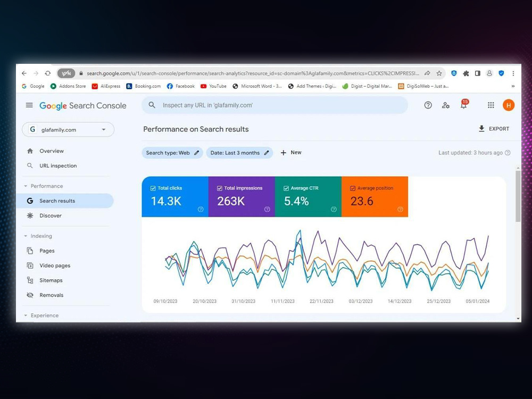Viewport: 532px width, 399px height.
Task: Open Discover in the sidebar
Action: coord(64,215)
